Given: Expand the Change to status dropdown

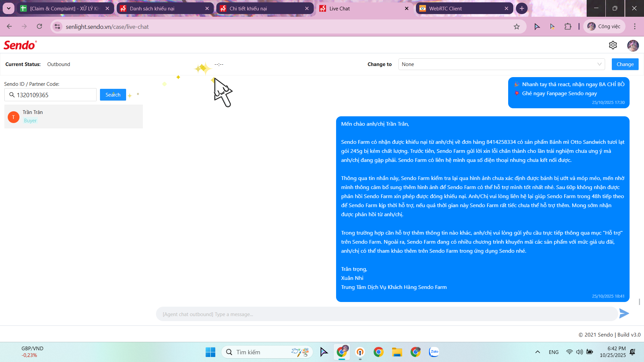Looking at the screenshot, I should click(501, 64).
